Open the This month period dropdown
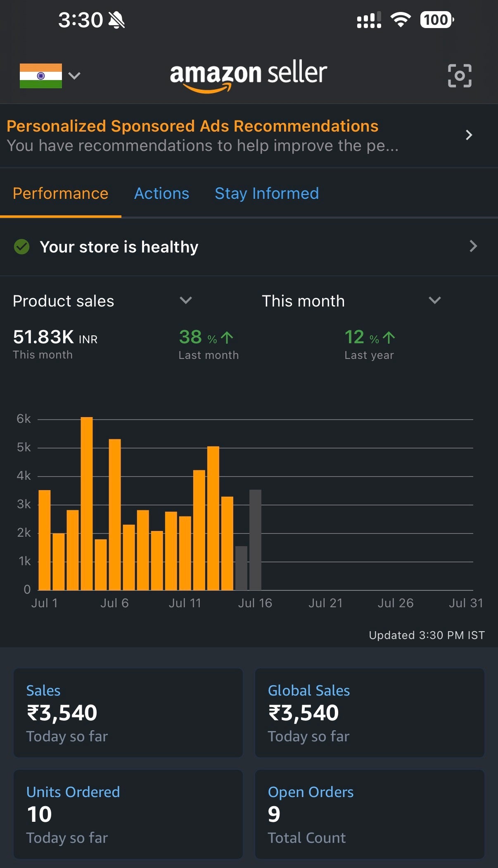This screenshot has width=498, height=868. pyautogui.click(x=351, y=301)
